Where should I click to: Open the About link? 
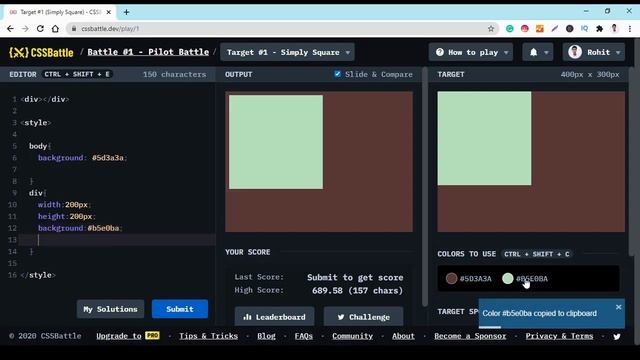pos(403,336)
